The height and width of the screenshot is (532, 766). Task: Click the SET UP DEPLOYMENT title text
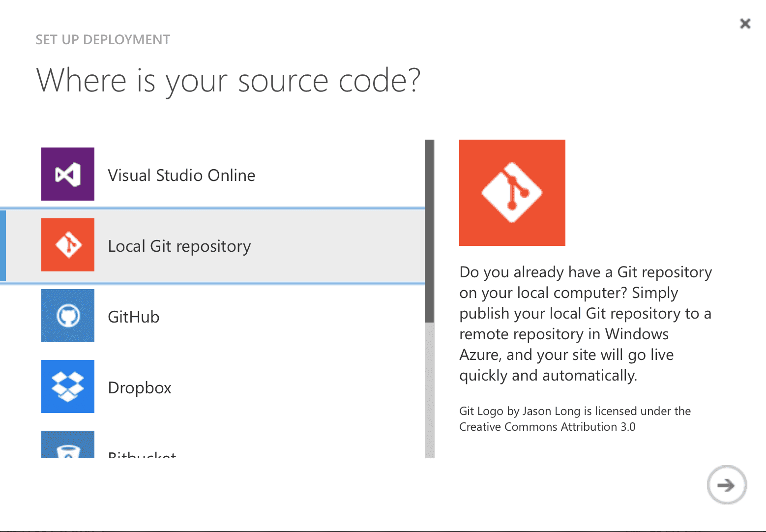pyautogui.click(x=103, y=40)
